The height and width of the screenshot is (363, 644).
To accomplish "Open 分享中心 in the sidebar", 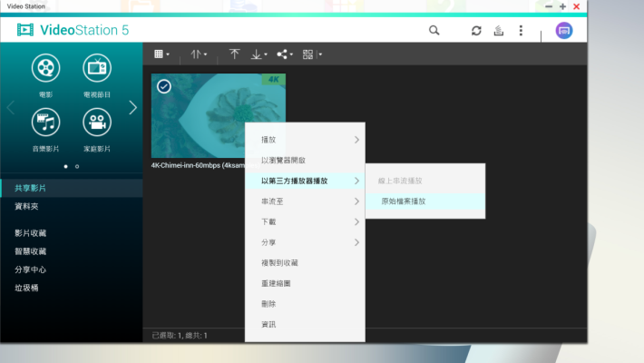I will (x=72, y=270).
